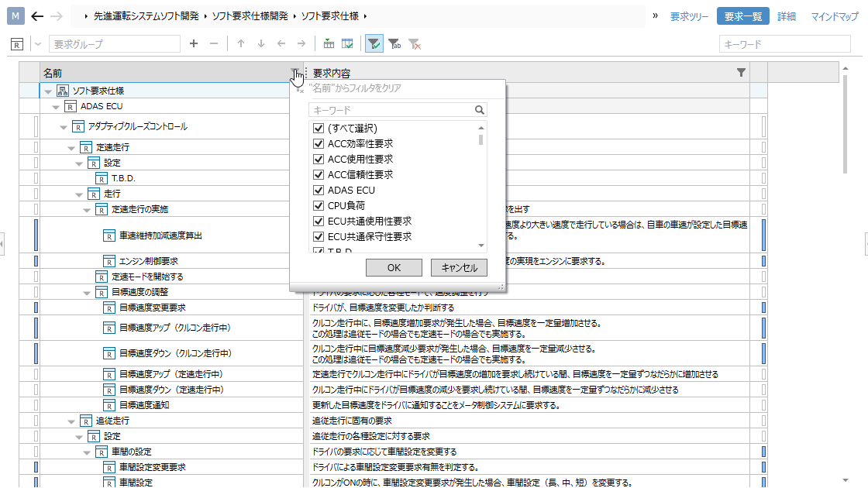Click the R icon beside エンジン制御要求
This screenshot has width=868, height=488.
pyautogui.click(x=109, y=261)
